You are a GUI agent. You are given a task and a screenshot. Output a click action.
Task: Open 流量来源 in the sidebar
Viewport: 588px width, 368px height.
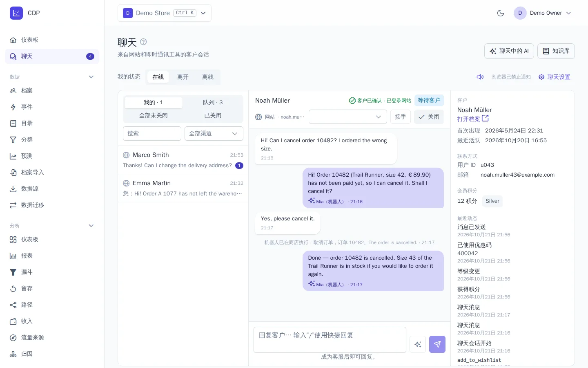[52, 338]
